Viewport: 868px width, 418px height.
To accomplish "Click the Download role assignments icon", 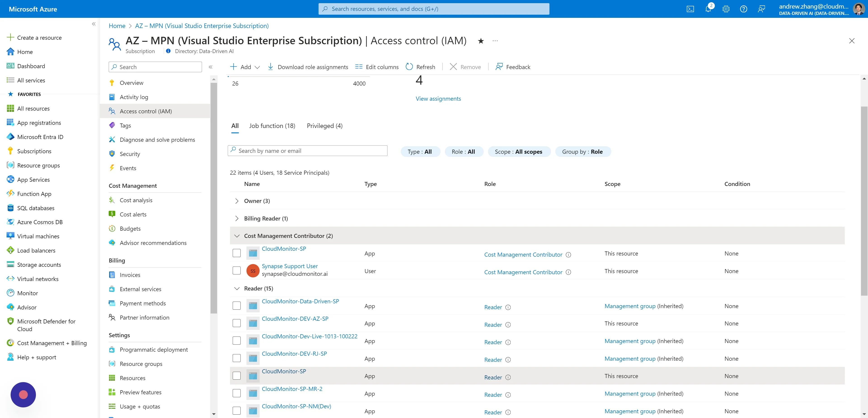I will (x=270, y=67).
